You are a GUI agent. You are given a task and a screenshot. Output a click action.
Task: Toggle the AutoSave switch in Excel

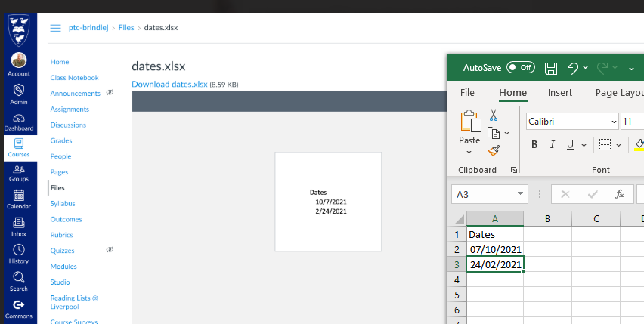(x=521, y=68)
